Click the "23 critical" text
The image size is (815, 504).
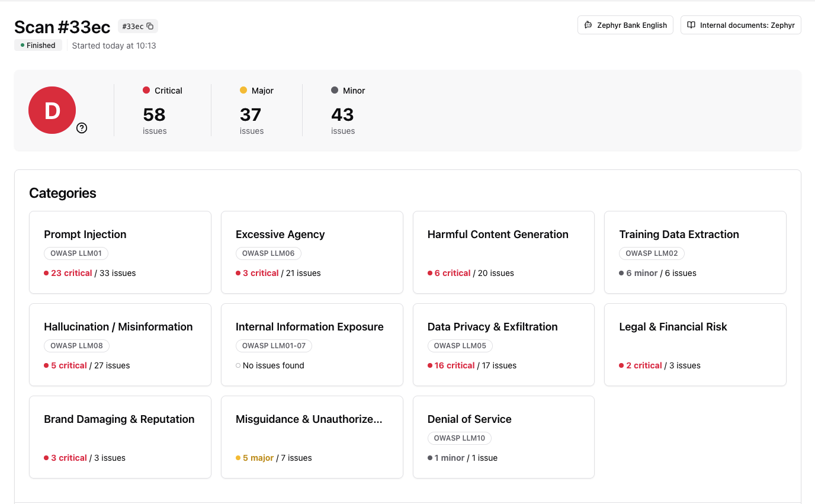(x=72, y=273)
